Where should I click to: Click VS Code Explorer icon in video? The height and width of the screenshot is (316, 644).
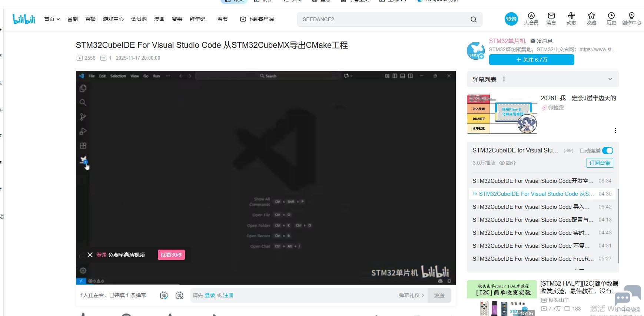(83, 88)
